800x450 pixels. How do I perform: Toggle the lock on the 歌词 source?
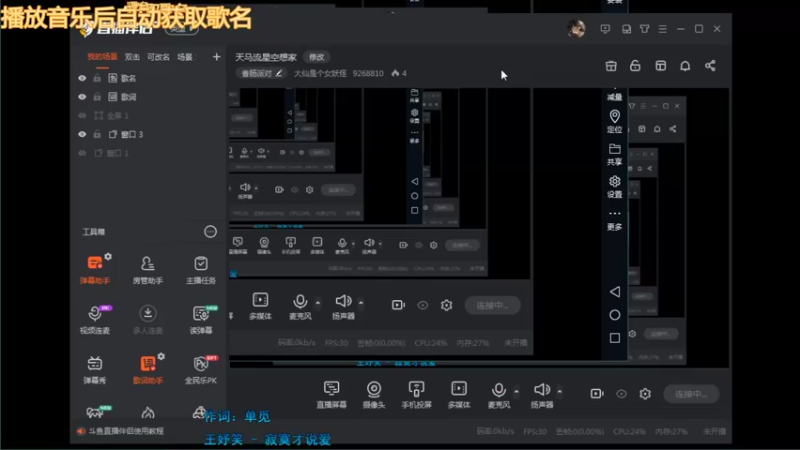[97, 97]
